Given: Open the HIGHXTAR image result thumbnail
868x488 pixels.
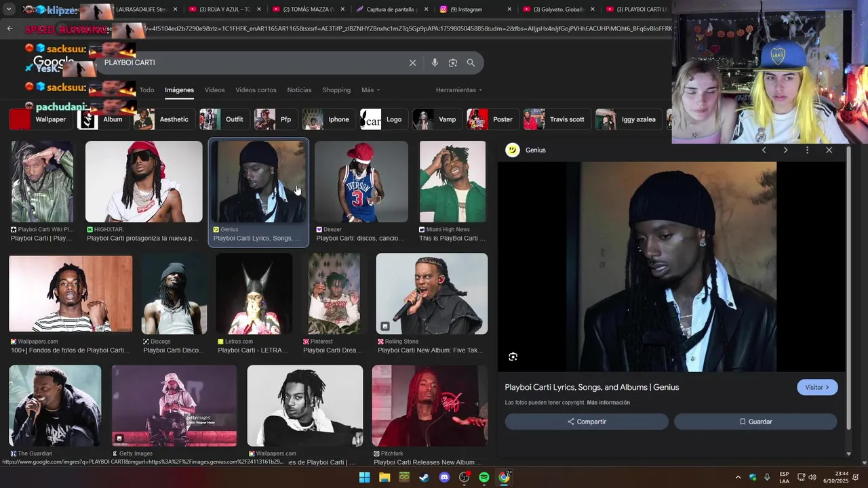Looking at the screenshot, I should (144, 182).
